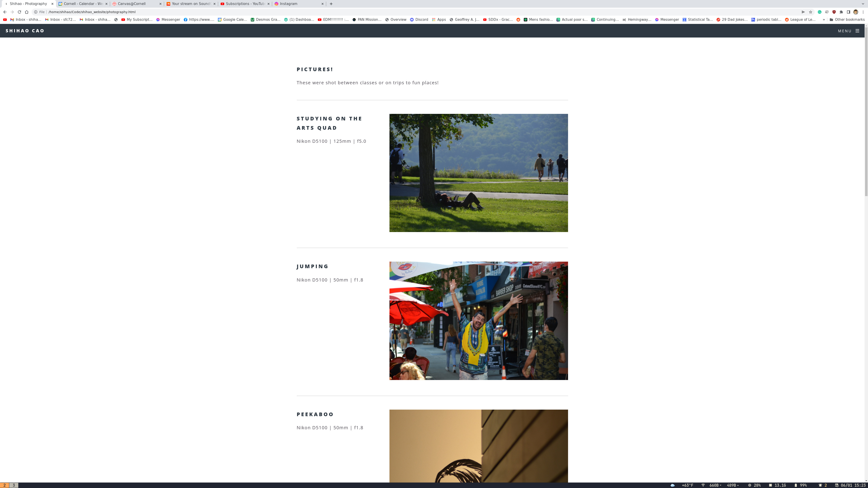
Task: Click the wifi status icon
Action: tap(703, 485)
